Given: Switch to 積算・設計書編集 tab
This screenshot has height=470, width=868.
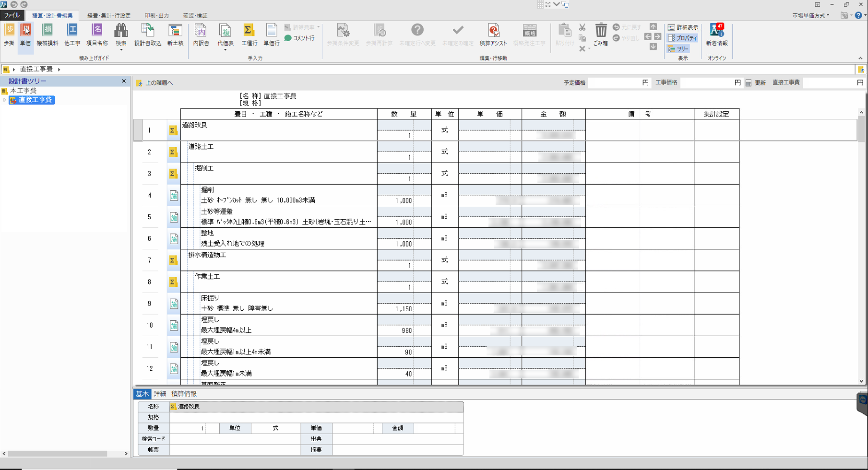Looking at the screenshot, I should click(52, 15).
